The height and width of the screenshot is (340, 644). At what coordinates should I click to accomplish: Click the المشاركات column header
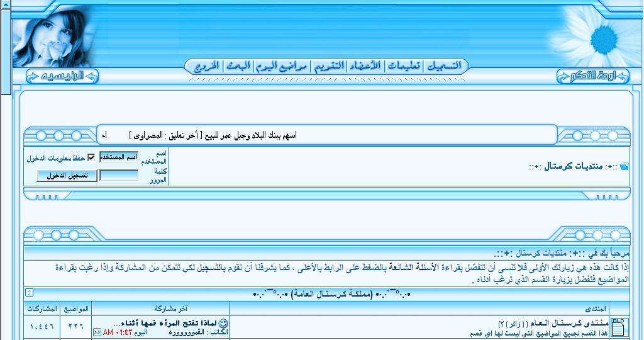point(42,309)
